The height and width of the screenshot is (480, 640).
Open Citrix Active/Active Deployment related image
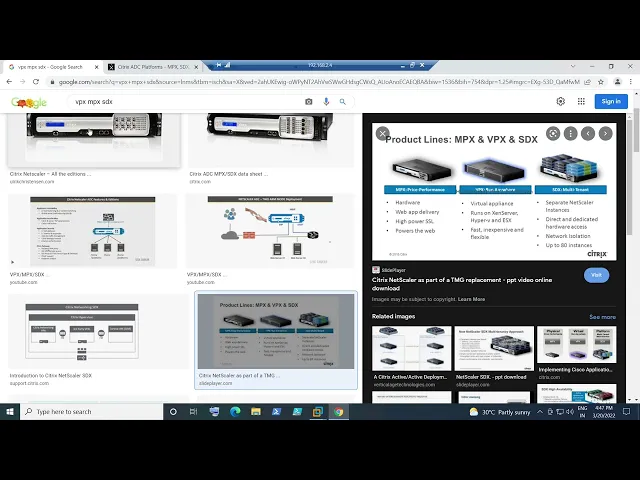411,348
